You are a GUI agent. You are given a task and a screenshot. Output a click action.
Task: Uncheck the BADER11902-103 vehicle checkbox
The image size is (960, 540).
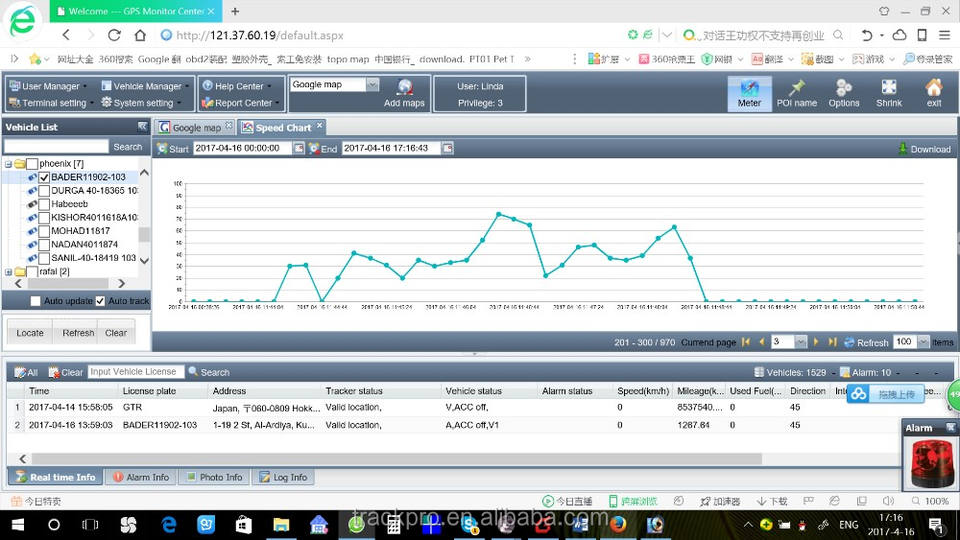[44, 177]
